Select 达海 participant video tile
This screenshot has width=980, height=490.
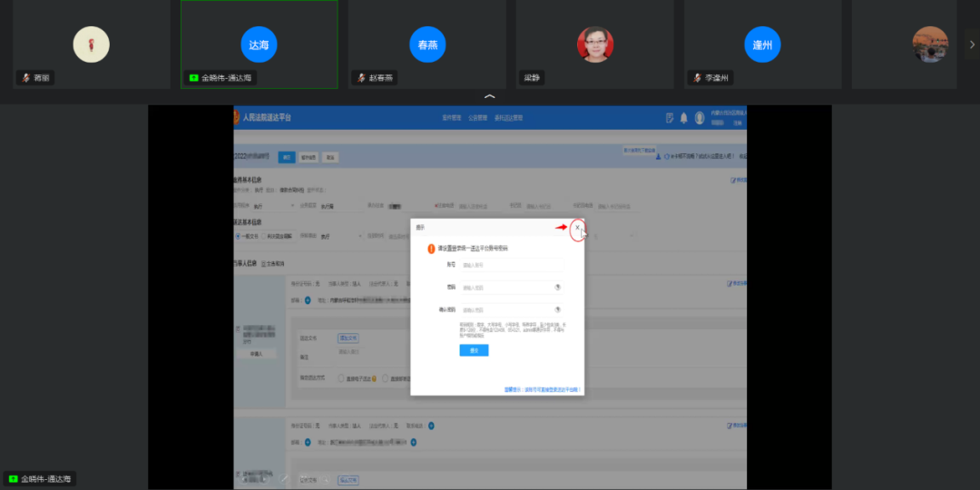pos(259,44)
